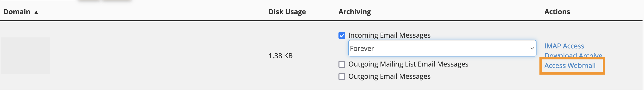The image size is (644, 90).
Task: Sort the table by Domain header
Action: (x=17, y=12)
